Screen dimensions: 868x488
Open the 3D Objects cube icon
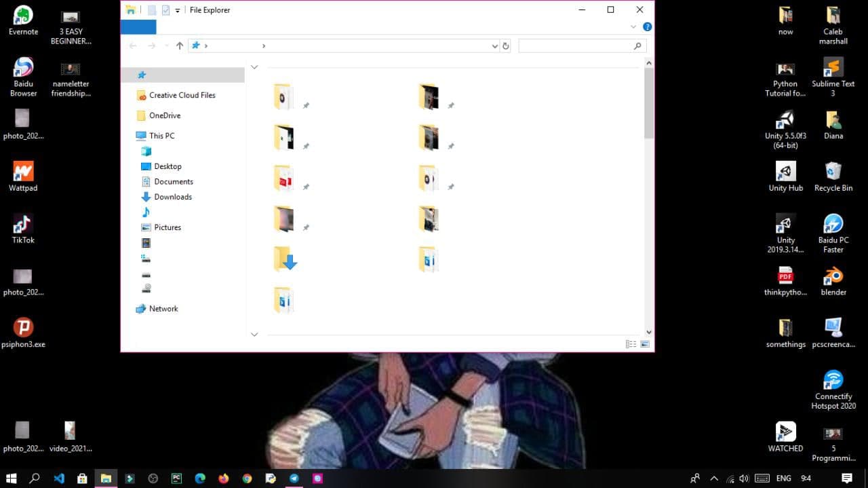tap(146, 151)
